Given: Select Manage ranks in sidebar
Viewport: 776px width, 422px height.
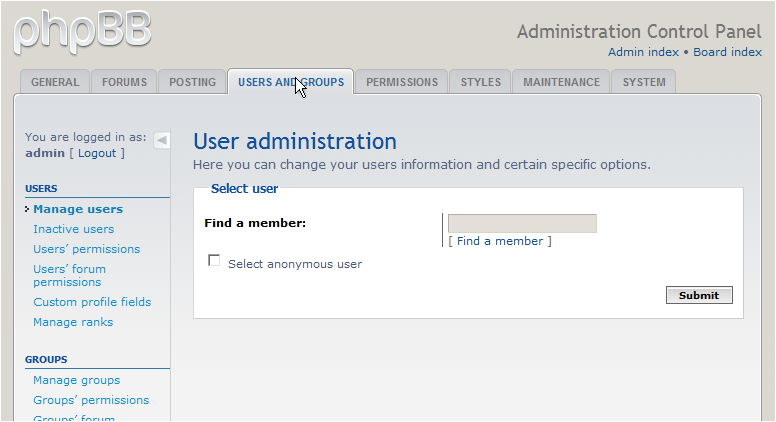Looking at the screenshot, I should pos(73,323).
